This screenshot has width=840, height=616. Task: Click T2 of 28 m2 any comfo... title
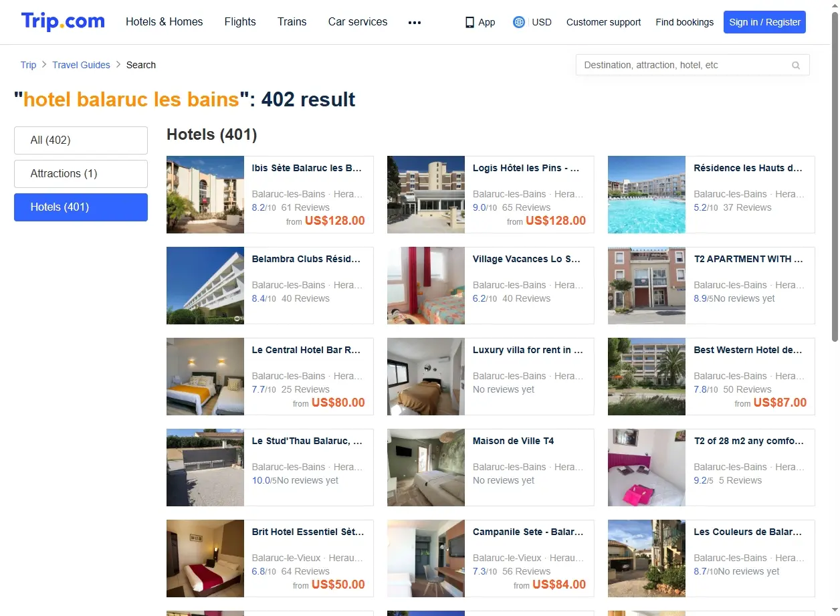(749, 441)
